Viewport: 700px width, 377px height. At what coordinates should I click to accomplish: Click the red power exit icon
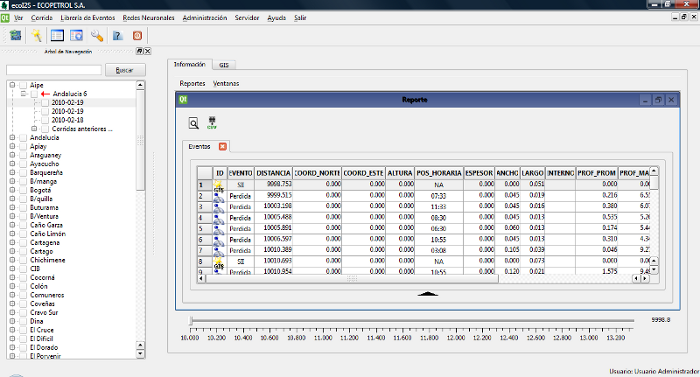(x=138, y=35)
